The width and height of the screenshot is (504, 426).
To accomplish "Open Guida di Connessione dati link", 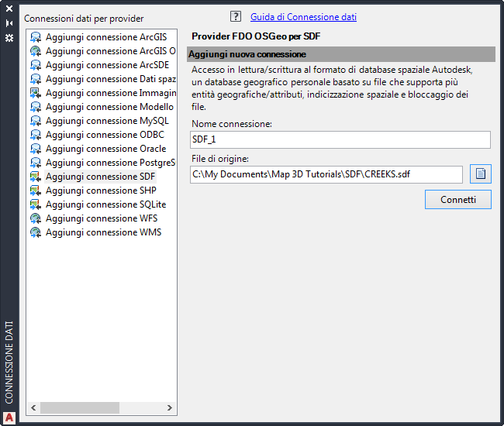I will pyautogui.click(x=303, y=17).
